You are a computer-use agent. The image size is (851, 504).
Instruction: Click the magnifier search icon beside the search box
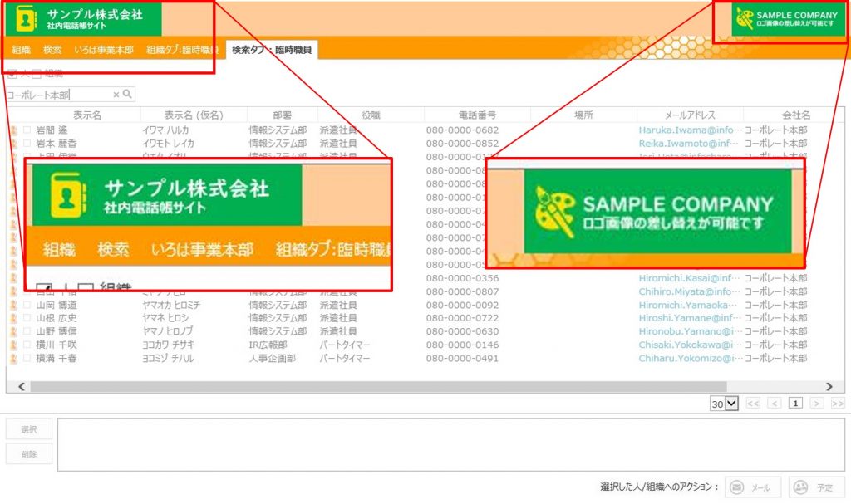coord(127,95)
